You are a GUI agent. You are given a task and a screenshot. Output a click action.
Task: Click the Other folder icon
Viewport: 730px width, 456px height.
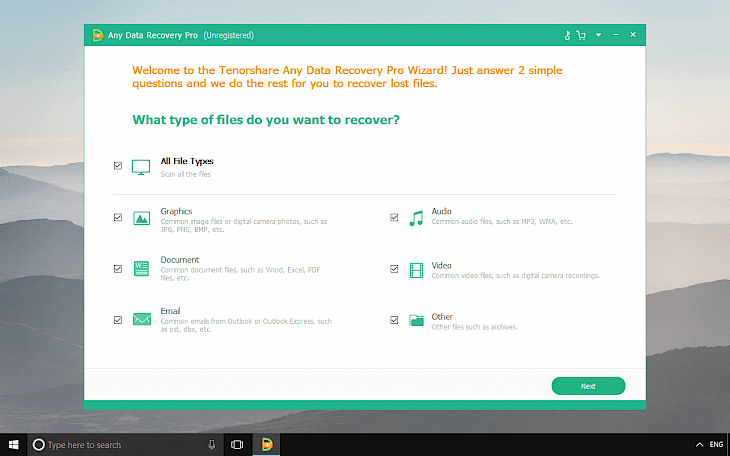click(x=416, y=320)
